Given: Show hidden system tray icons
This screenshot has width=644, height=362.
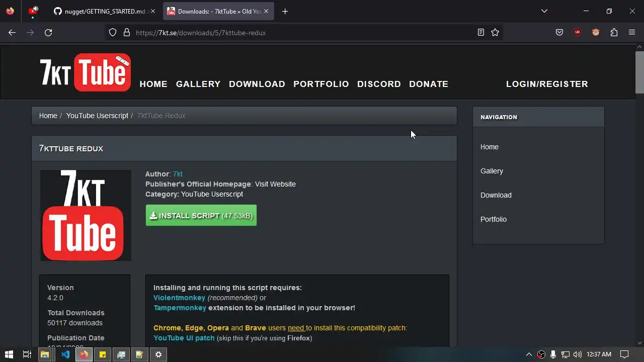Looking at the screenshot, I should [x=529, y=354].
